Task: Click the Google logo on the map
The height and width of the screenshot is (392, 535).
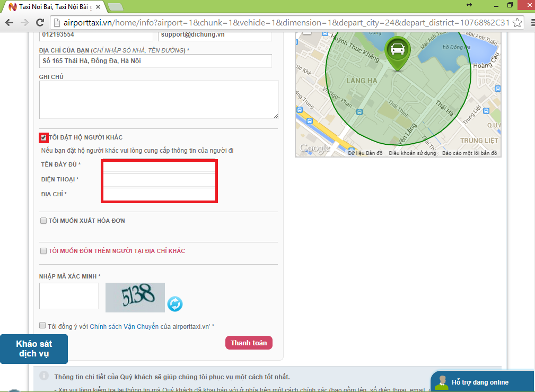Action: point(315,149)
